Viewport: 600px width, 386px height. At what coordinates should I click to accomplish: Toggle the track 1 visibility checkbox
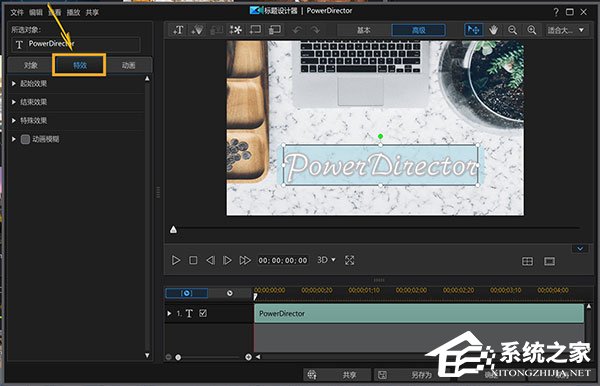tap(203, 313)
